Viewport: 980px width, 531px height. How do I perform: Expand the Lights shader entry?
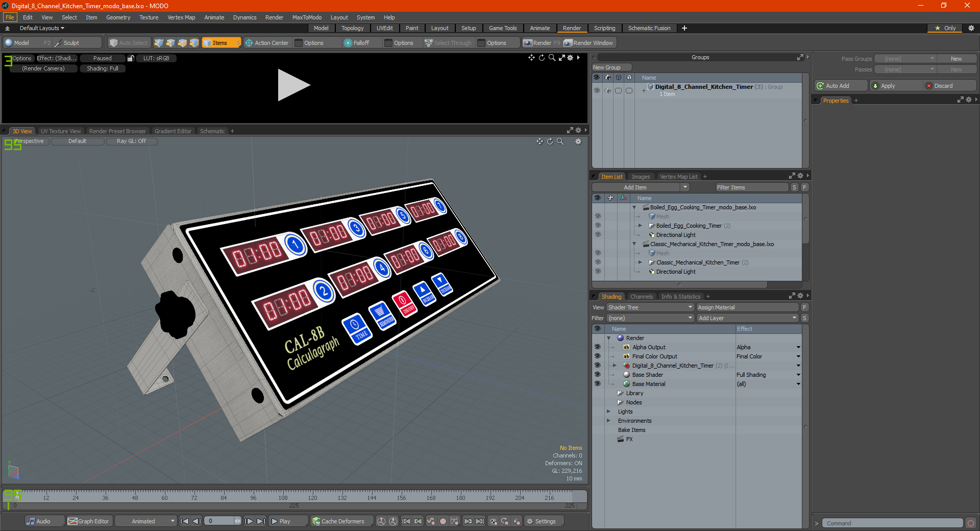608,412
